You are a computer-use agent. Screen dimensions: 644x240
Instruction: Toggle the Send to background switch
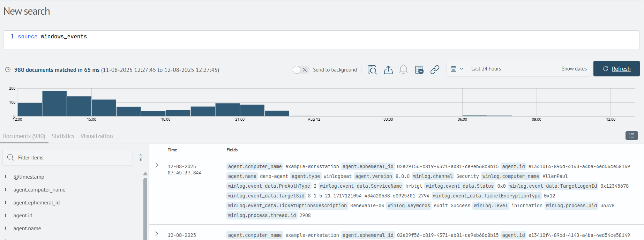pos(301,70)
